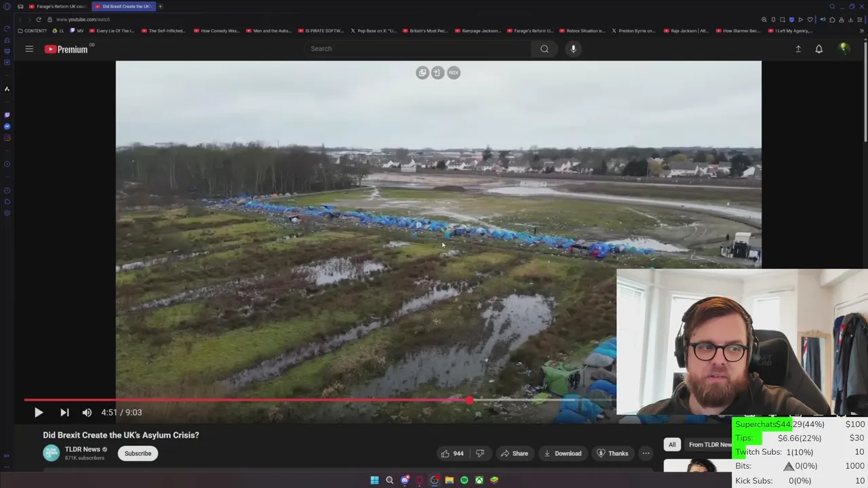Open the Opera browser taskbar icon
The width and height of the screenshot is (868, 488).
tap(420, 480)
